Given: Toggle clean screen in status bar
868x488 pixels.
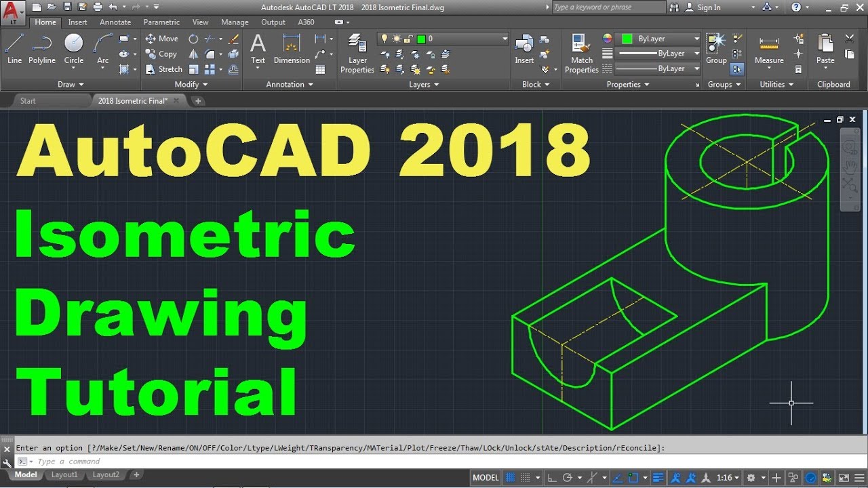Looking at the screenshot, I should [x=844, y=477].
